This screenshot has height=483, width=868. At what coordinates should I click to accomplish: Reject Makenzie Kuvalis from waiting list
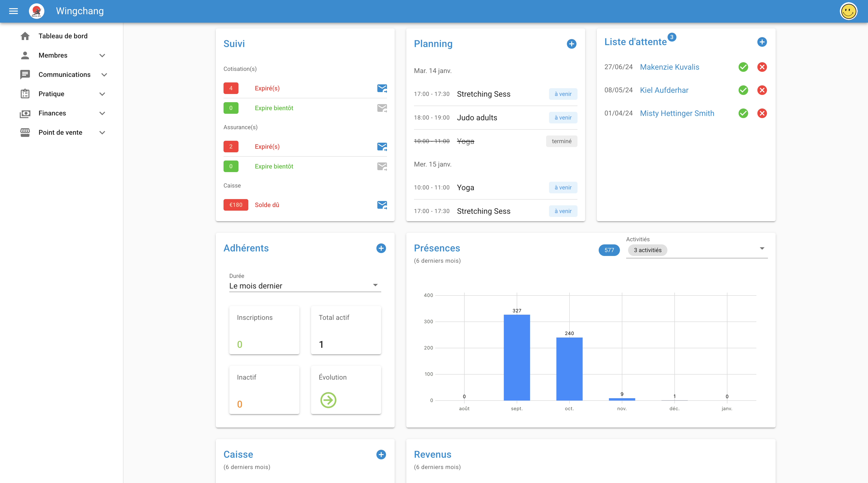762,67
